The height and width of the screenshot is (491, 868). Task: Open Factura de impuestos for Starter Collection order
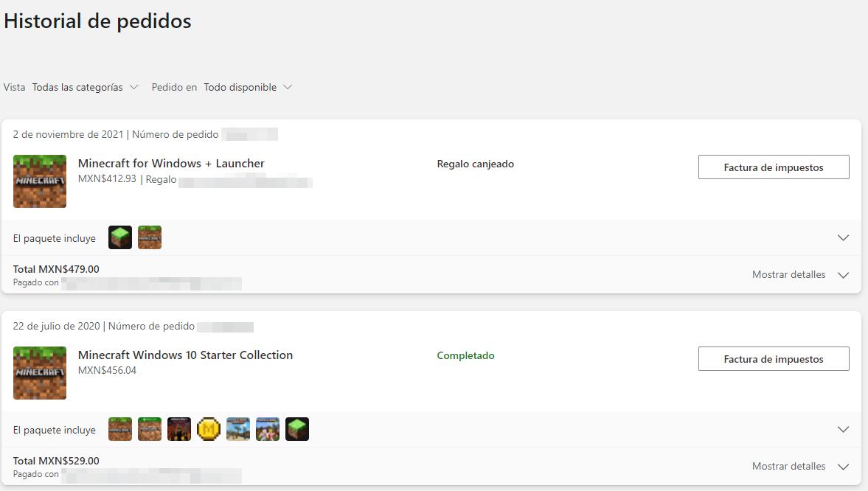(774, 359)
